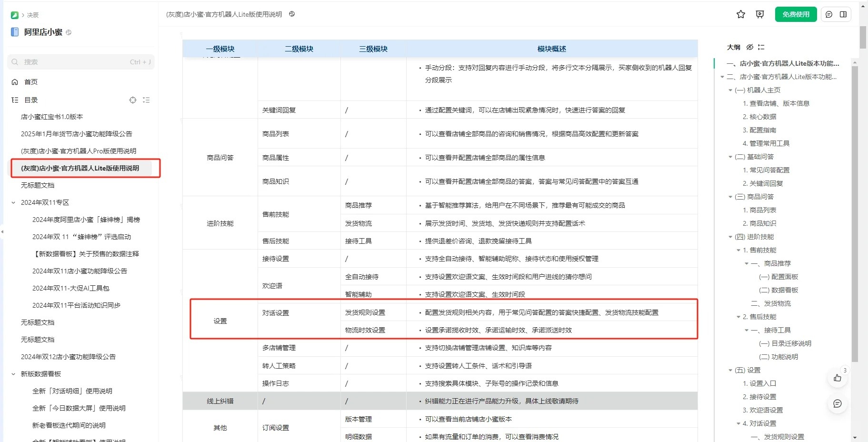Jump to outline item 4. 管理常用工具
The image size is (868, 442).
[x=766, y=143]
